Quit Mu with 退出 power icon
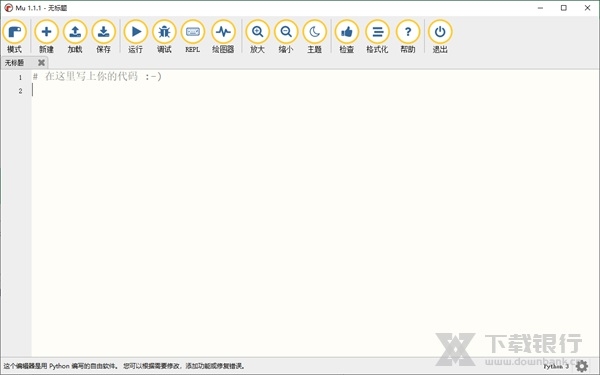This screenshot has width=600, height=375. (x=440, y=36)
